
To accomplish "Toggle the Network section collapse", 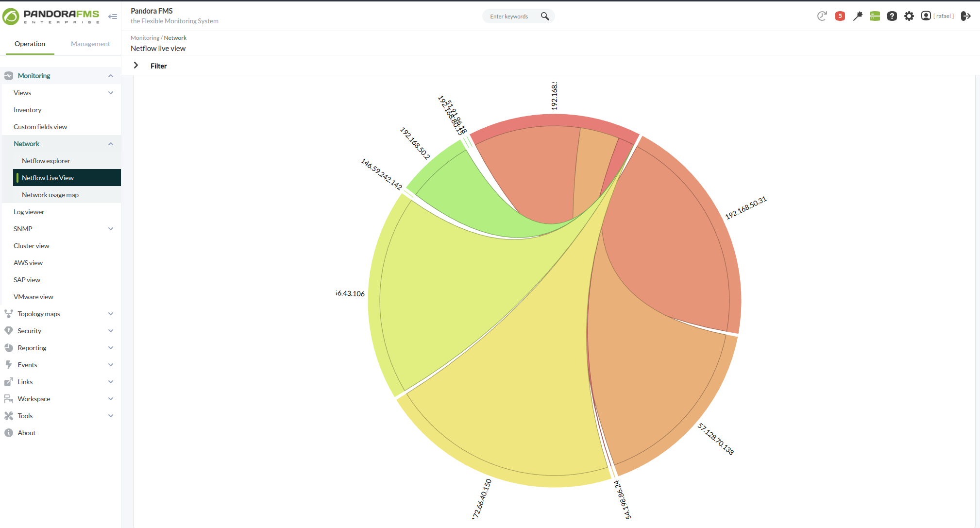I will coord(110,144).
